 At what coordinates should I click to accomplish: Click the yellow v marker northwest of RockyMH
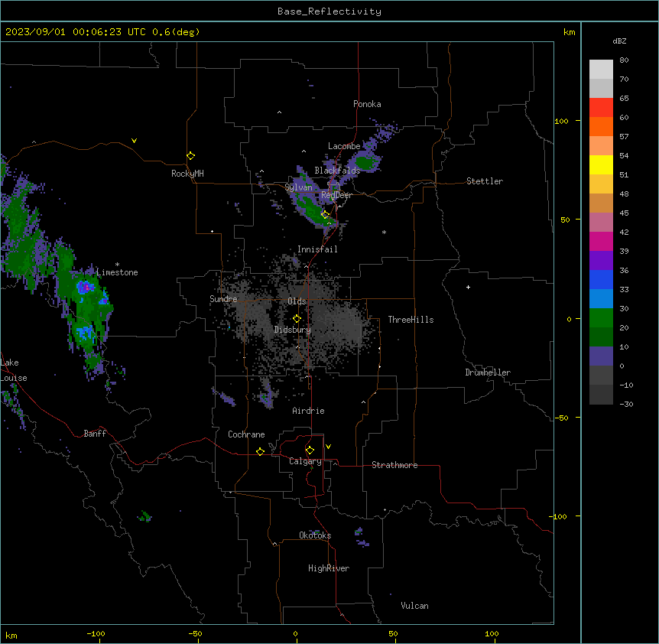134,141
